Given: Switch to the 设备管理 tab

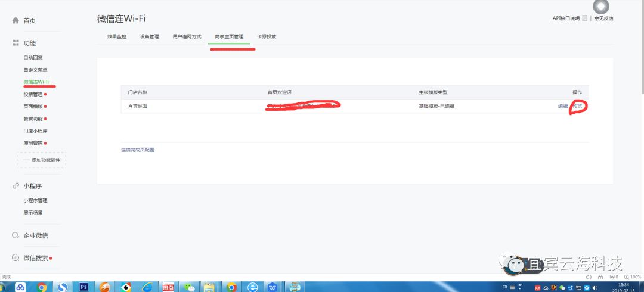Looking at the screenshot, I should pos(149,36).
